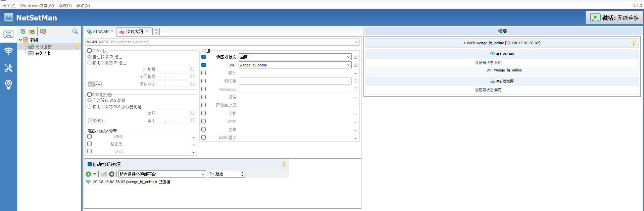Select the 无线连接 profile
This screenshot has height=211, width=644.
coord(43,47)
